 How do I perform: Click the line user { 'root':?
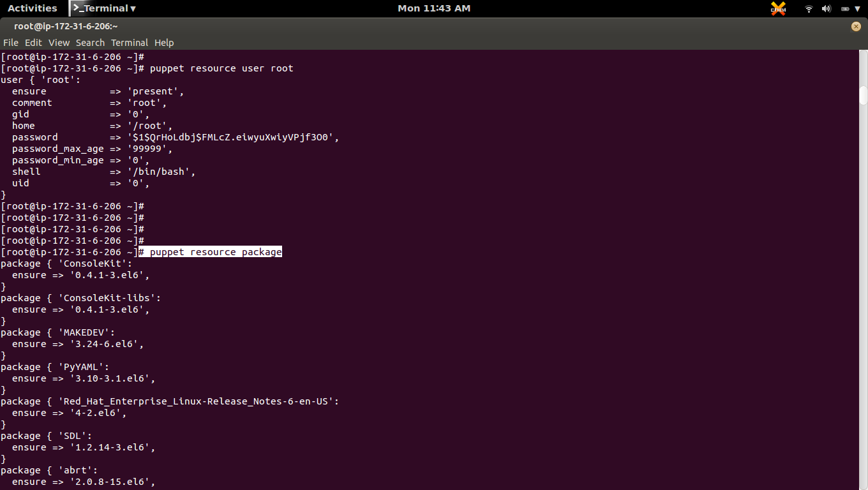tap(41, 80)
